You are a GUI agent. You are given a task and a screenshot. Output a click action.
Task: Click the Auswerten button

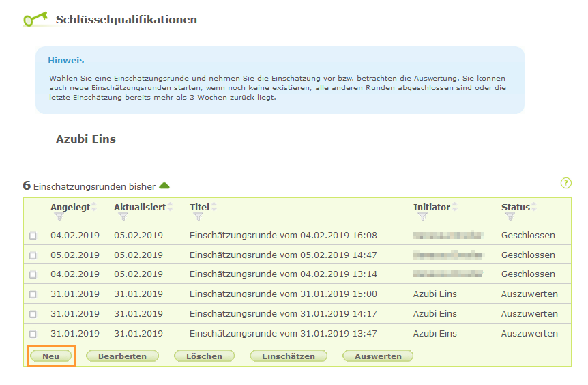point(378,356)
